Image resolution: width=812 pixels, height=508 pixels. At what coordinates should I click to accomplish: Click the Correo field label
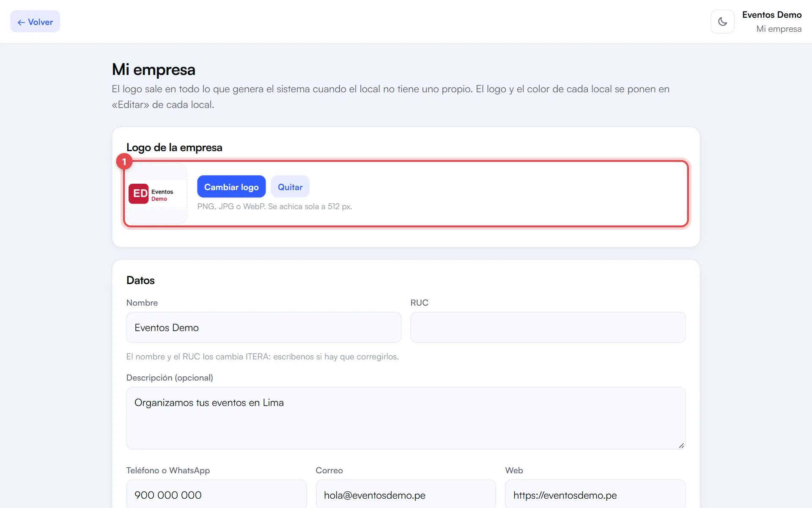point(329,470)
